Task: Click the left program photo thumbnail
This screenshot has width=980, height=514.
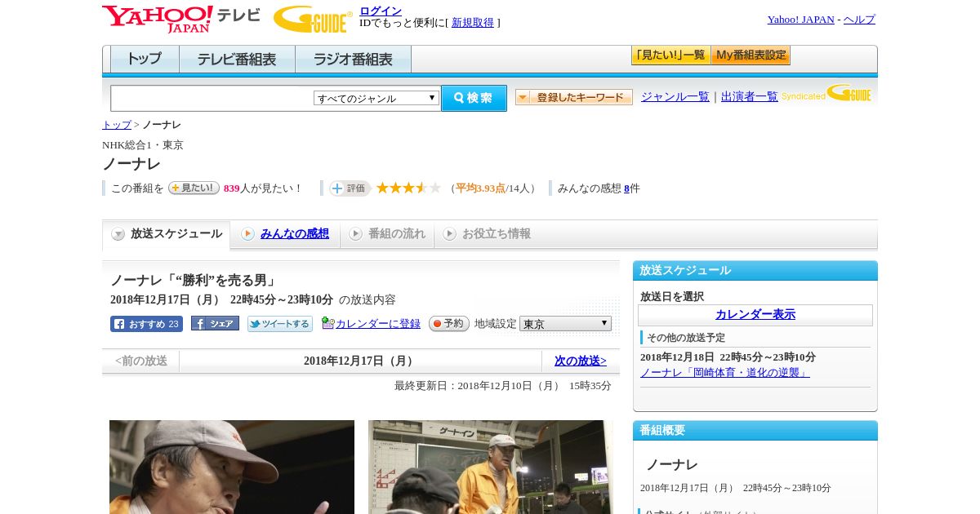Action: tap(232, 467)
